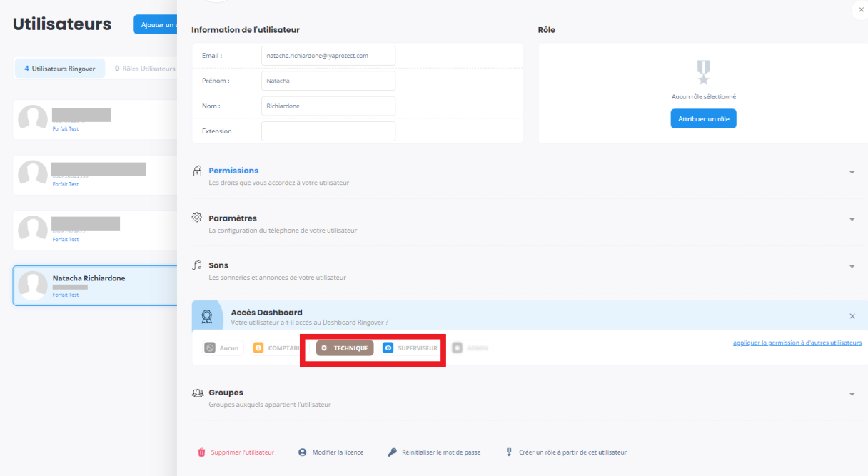Click the key icon for password reset
This screenshot has width=868, height=476.
pos(392,452)
